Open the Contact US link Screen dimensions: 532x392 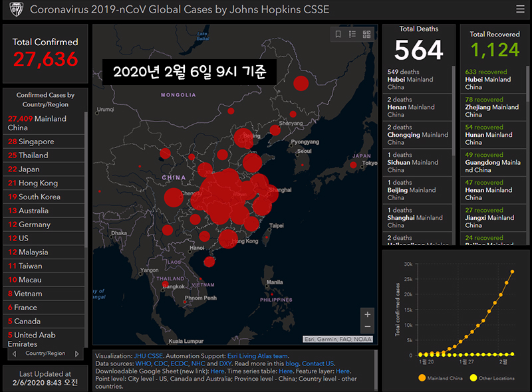click(318, 363)
